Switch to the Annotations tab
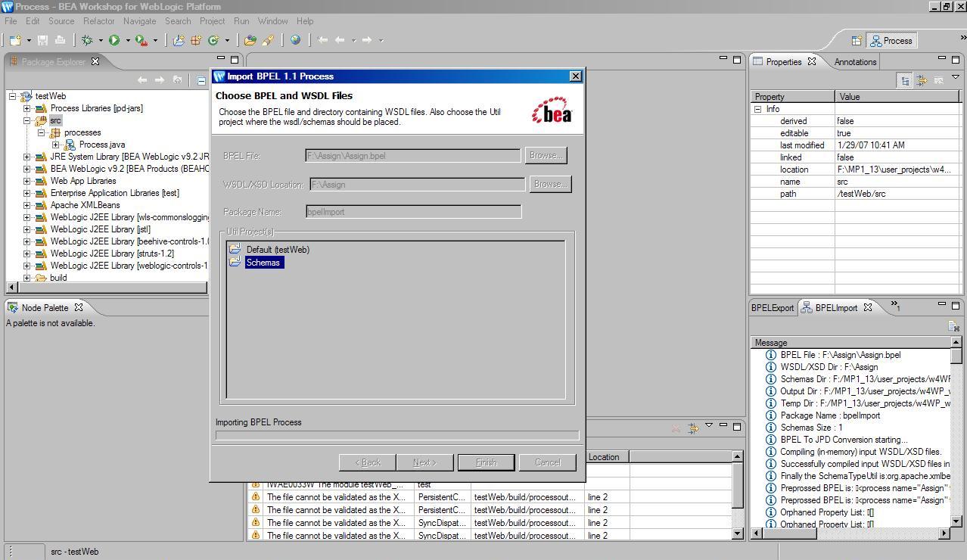This screenshot has height=560, width=967. click(x=855, y=62)
